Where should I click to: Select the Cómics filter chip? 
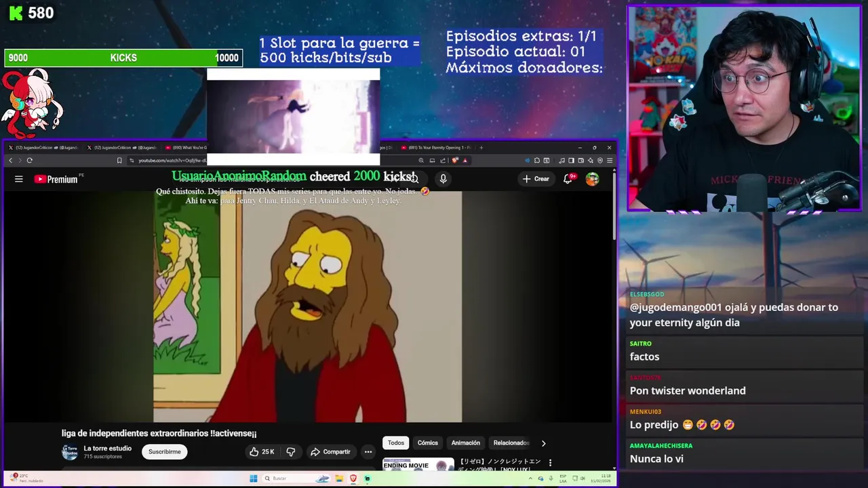(428, 443)
